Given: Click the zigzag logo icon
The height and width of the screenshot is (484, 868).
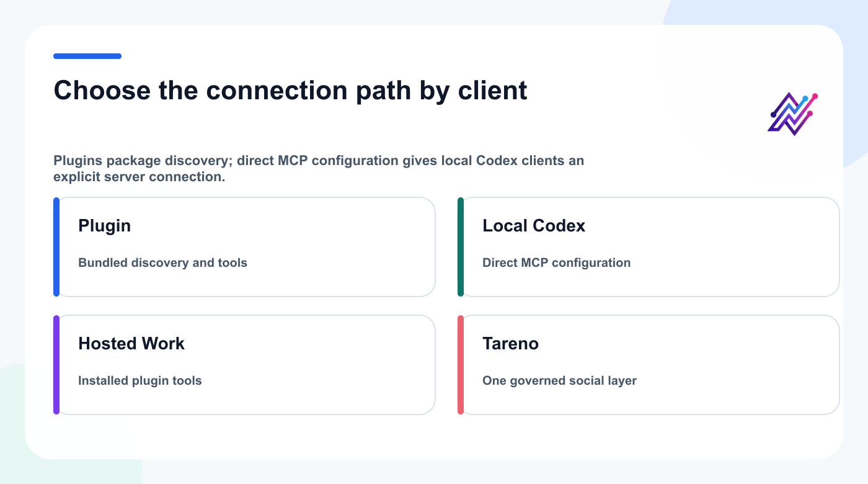Looking at the screenshot, I should [794, 114].
